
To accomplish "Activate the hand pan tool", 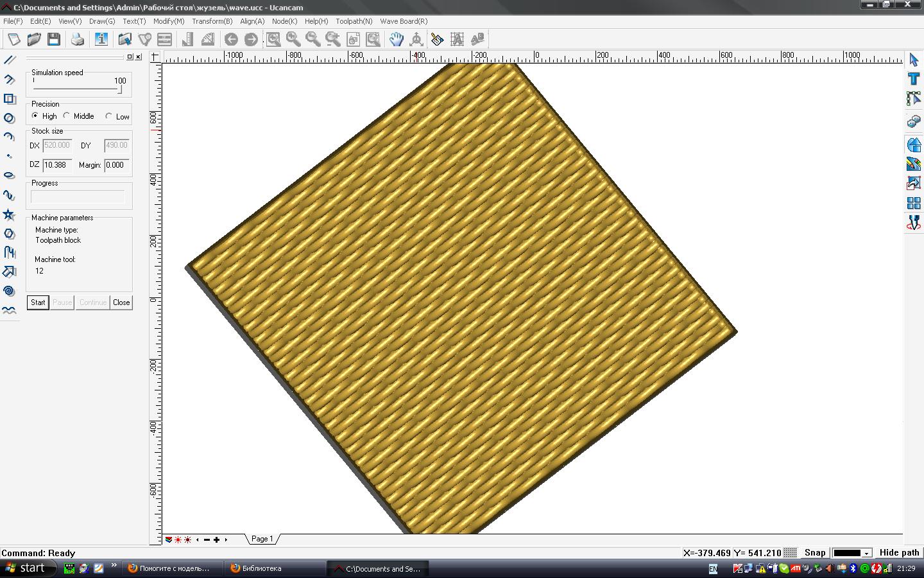I will (x=397, y=39).
